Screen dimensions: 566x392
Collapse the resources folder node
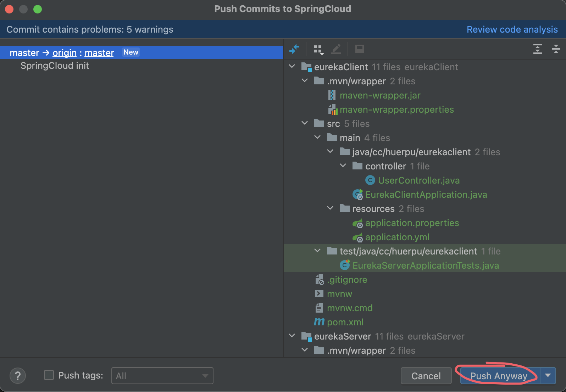coord(330,208)
